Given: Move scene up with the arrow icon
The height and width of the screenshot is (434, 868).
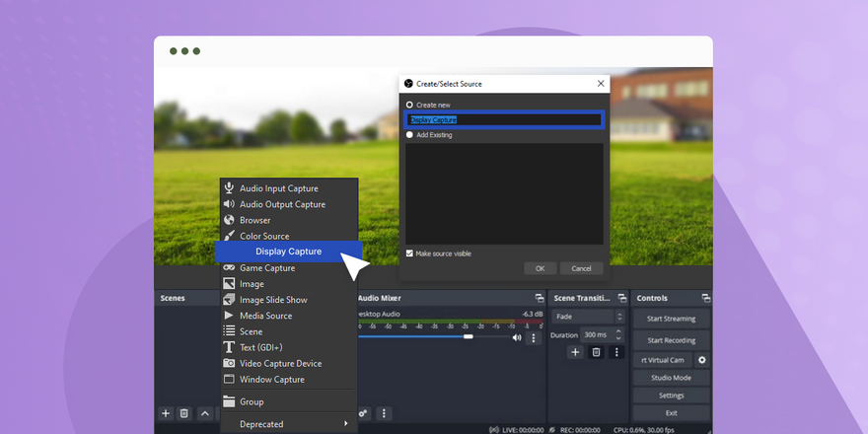Looking at the screenshot, I should click(205, 413).
